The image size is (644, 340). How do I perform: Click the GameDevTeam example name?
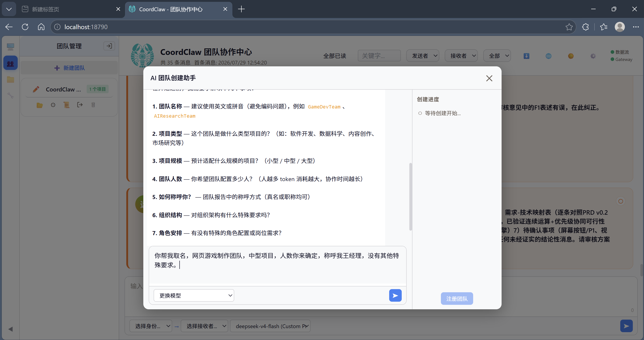(x=324, y=107)
